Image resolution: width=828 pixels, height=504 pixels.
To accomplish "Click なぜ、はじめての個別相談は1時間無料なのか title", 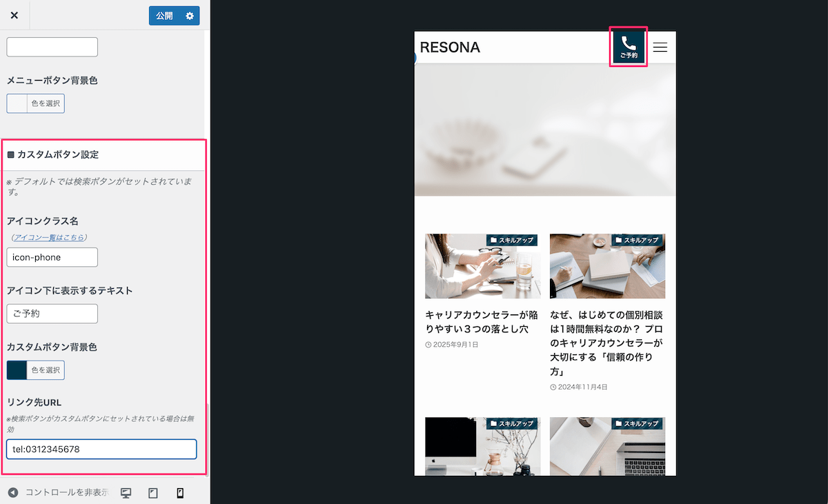I will (x=607, y=343).
